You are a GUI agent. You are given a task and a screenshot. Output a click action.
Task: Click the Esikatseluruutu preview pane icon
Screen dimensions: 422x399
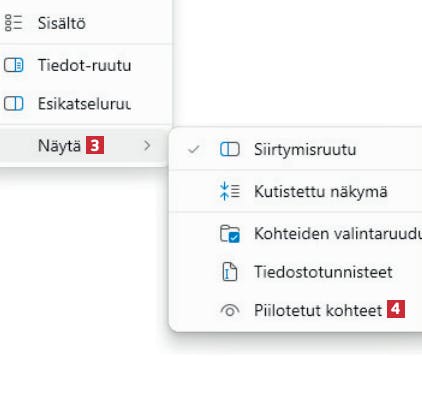[x=13, y=104]
